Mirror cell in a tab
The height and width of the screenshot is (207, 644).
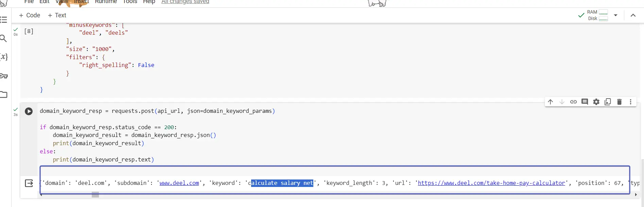[608, 102]
